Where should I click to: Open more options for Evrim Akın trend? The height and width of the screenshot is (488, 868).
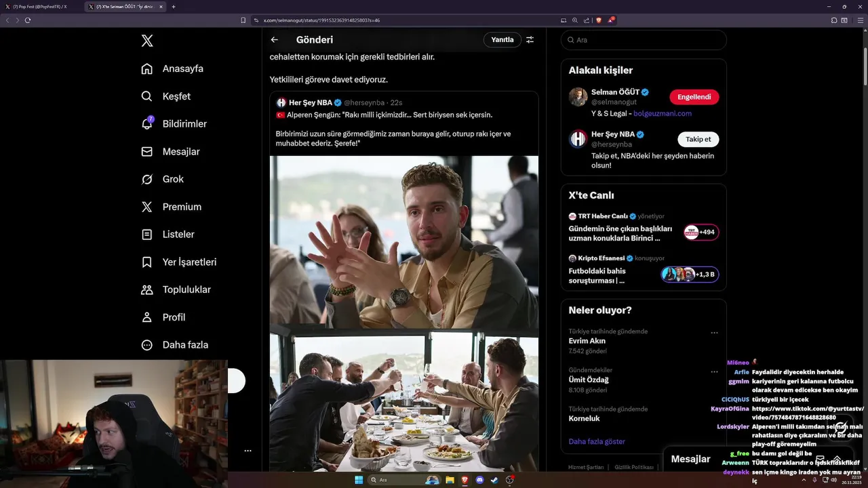[x=714, y=333]
